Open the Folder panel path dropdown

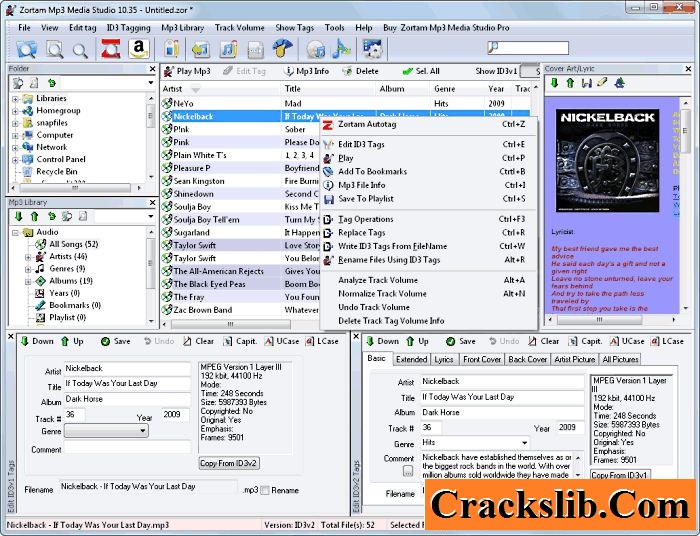point(150,83)
